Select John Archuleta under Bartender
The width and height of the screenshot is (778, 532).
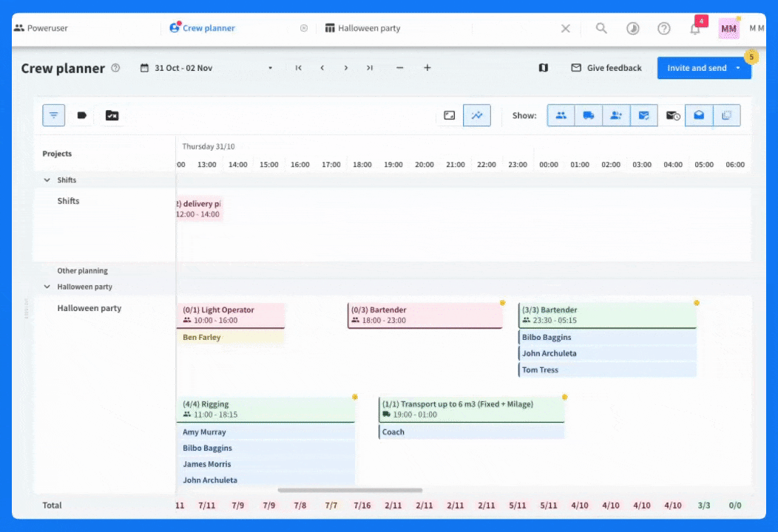point(607,353)
